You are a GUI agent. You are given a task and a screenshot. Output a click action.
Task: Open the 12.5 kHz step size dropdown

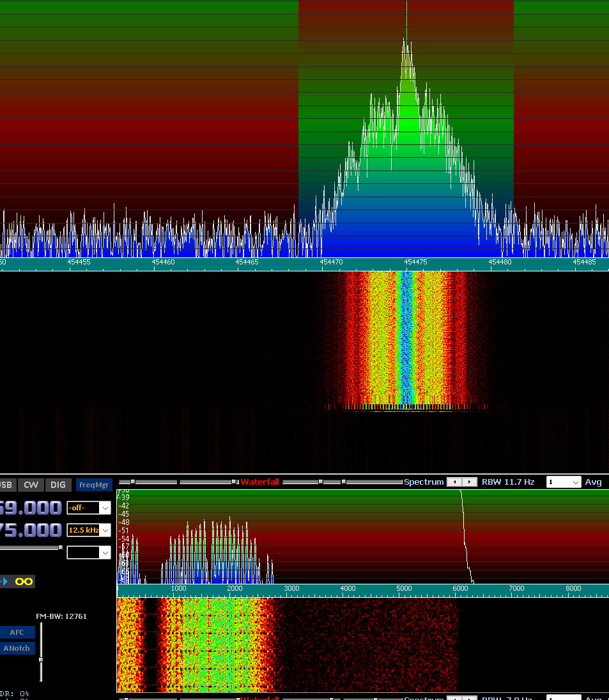point(89,530)
